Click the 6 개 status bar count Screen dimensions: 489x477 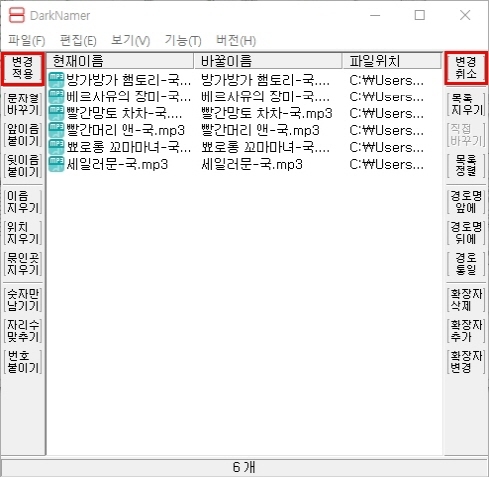[x=244, y=467]
